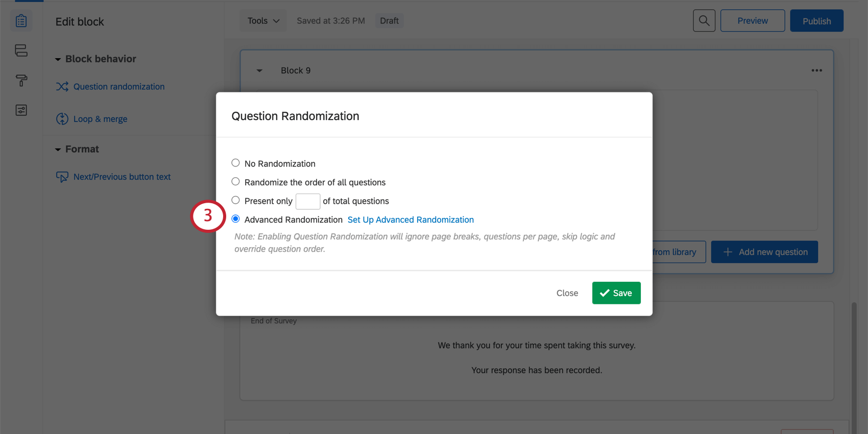Click the Present only number input field
This screenshot has height=434, width=868.
(308, 201)
